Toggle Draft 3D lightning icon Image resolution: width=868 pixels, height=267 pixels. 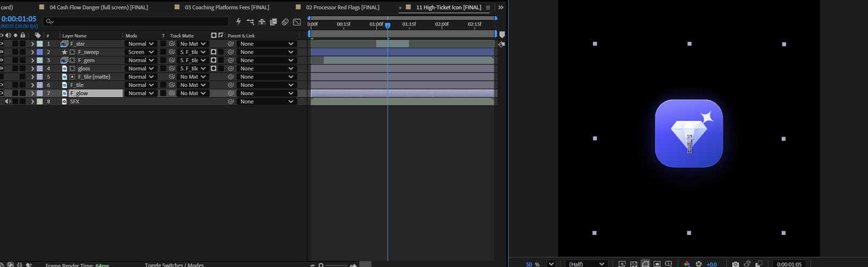[238, 21]
